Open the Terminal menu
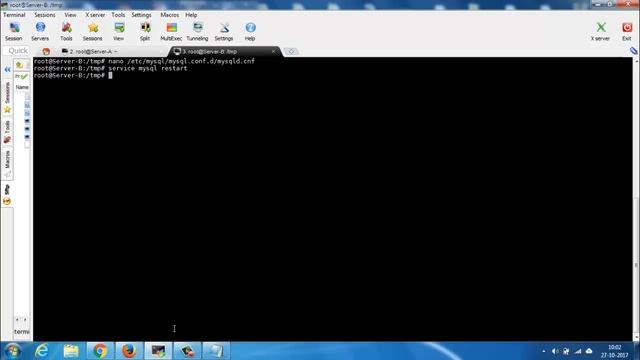This screenshot has height=360, width=640. click(x=14, y=15)
